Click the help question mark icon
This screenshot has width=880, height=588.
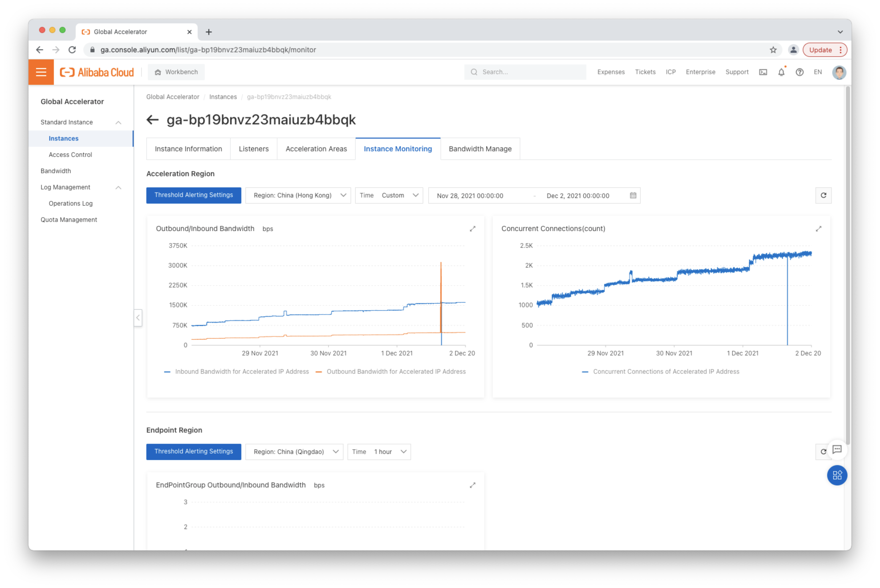[x=800, y=72]
